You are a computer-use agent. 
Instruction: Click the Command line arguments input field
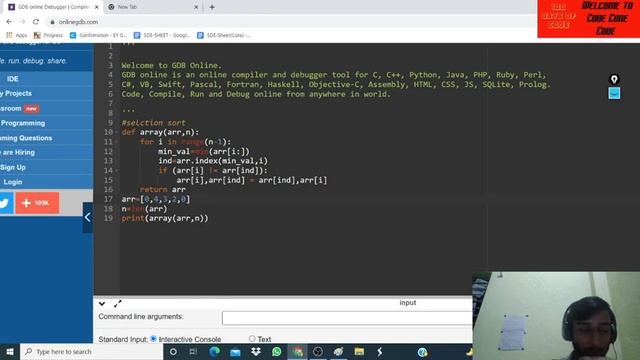point(347,318)
